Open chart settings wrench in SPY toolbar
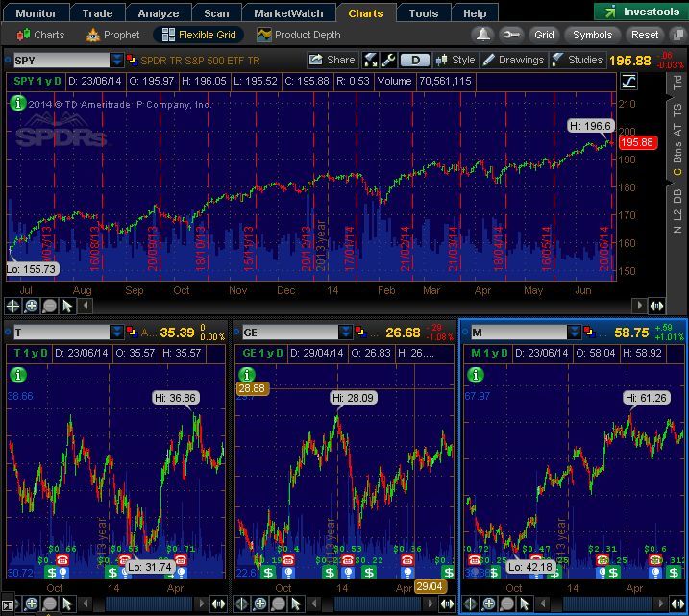Viewport: 689px width, 616px height. [x=388, y=60]
